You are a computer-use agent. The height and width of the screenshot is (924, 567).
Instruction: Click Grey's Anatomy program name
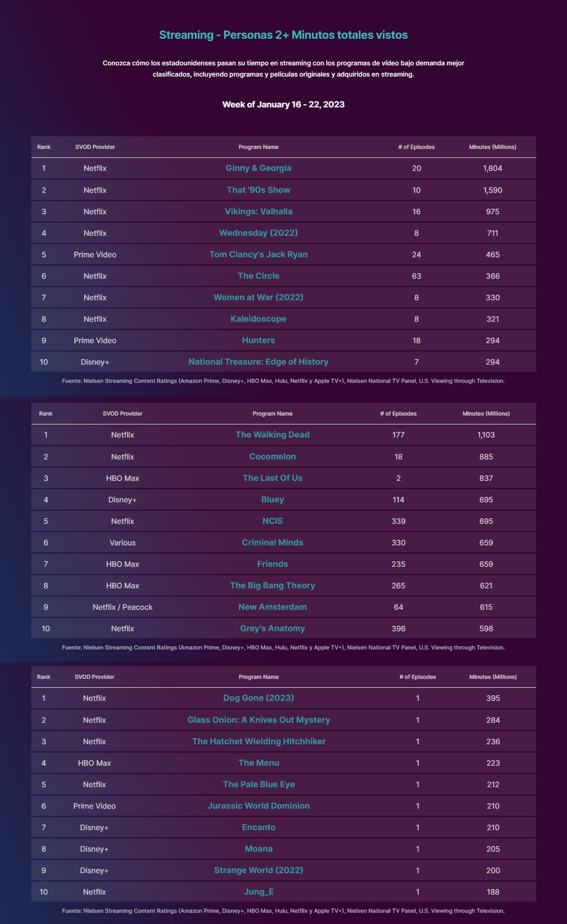pos(273,628)
